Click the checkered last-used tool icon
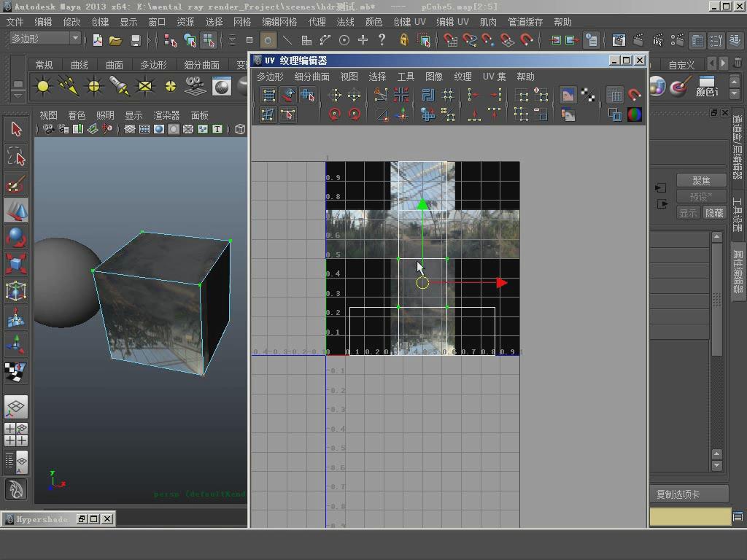Screen dimensions: 747x560 16,371
